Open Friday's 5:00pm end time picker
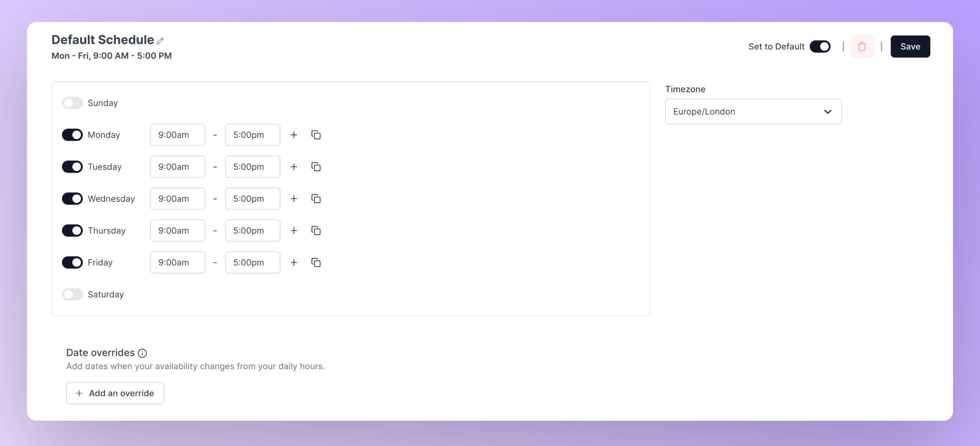Screen dimensions: 980x446 coord(252,262)
